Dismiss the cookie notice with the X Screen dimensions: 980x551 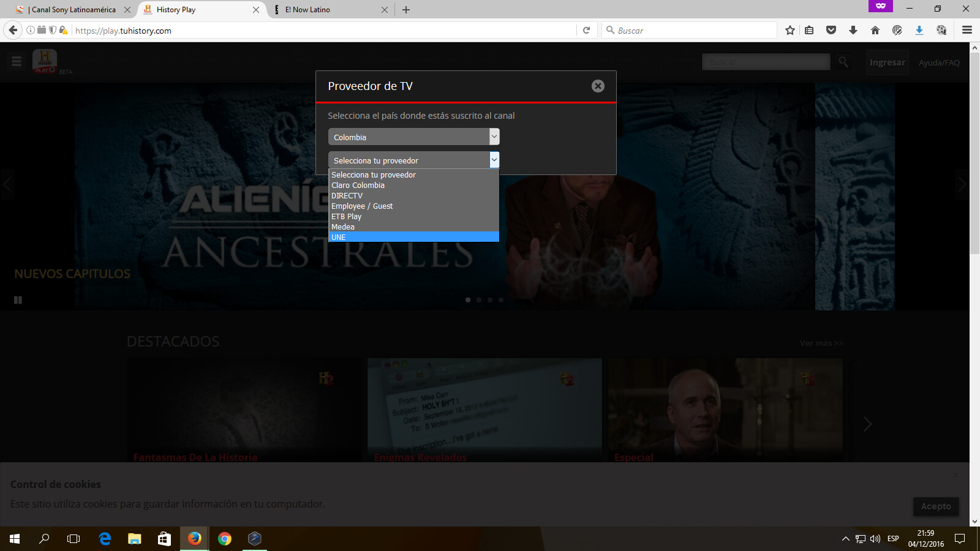coord(956,475)
